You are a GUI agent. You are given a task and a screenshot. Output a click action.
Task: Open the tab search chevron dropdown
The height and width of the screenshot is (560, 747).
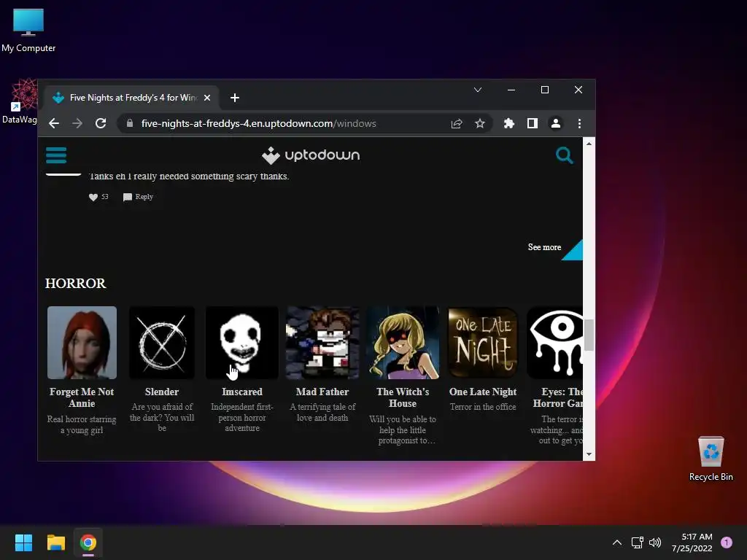click(x=478, y=90)
